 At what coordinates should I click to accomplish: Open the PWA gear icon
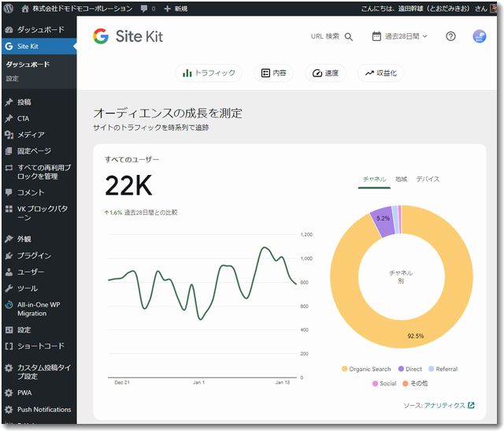pyautogui.click(x=9, y=392)
